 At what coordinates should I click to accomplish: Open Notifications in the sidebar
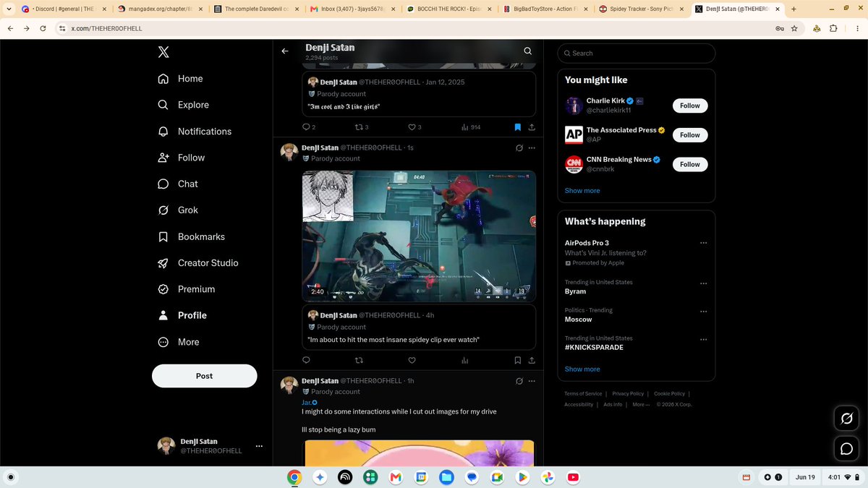click(195, 132)
